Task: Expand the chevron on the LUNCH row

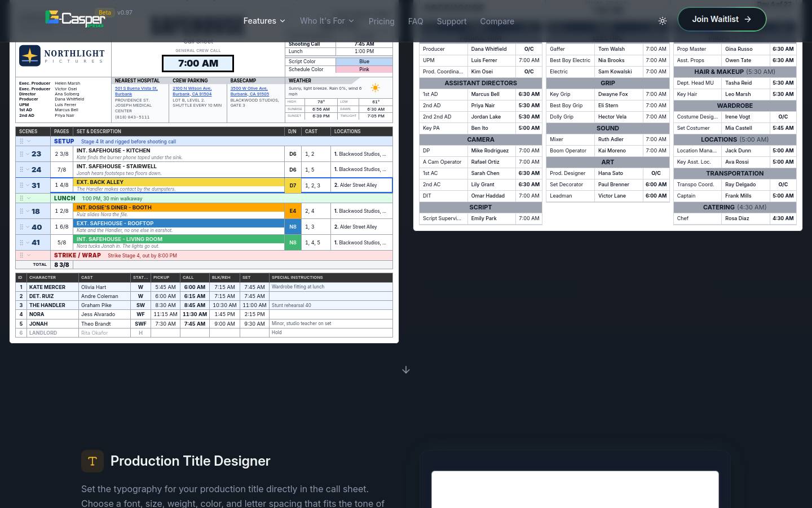Action: pyautogui.click(x=29, y=199)
